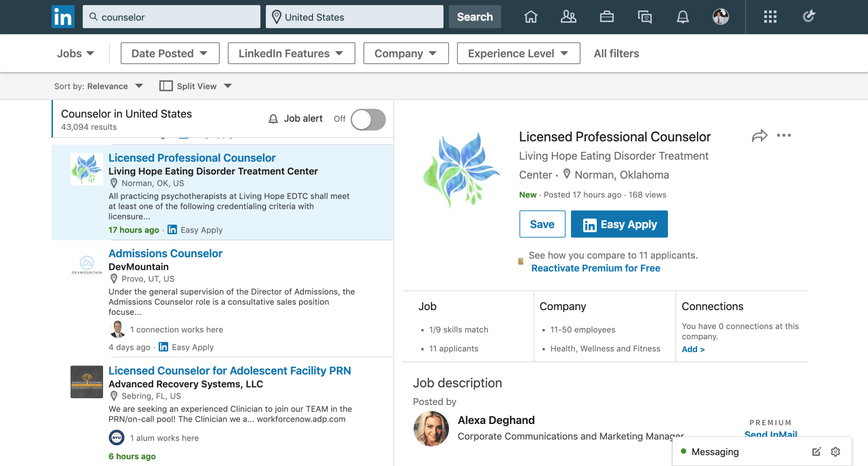Click 'DevMountain' company name
868x466 pixels.
[138, 267]
